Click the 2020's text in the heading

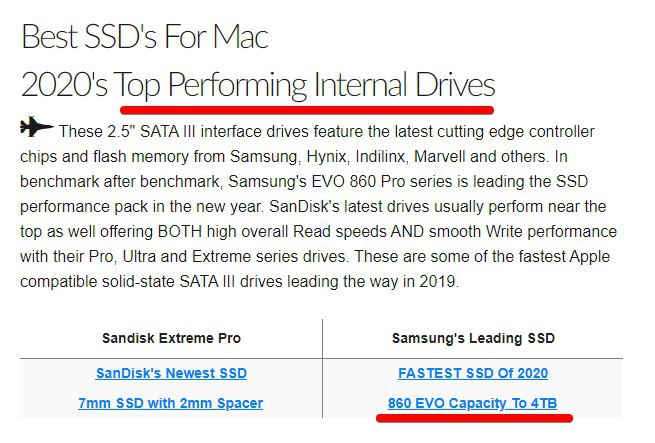click(64, 84)
